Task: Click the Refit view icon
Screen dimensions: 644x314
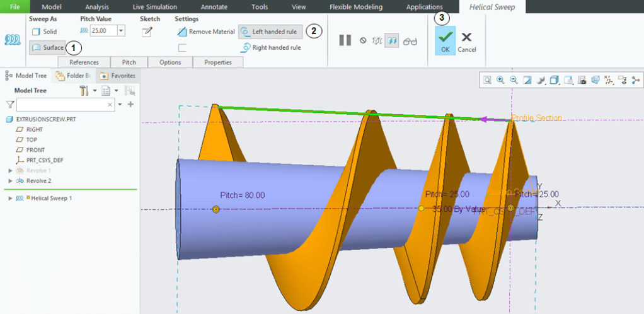Action: click(x=487, y=80)
